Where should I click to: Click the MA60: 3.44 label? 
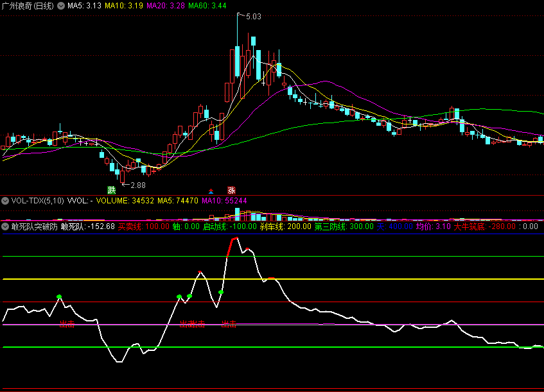207,6
